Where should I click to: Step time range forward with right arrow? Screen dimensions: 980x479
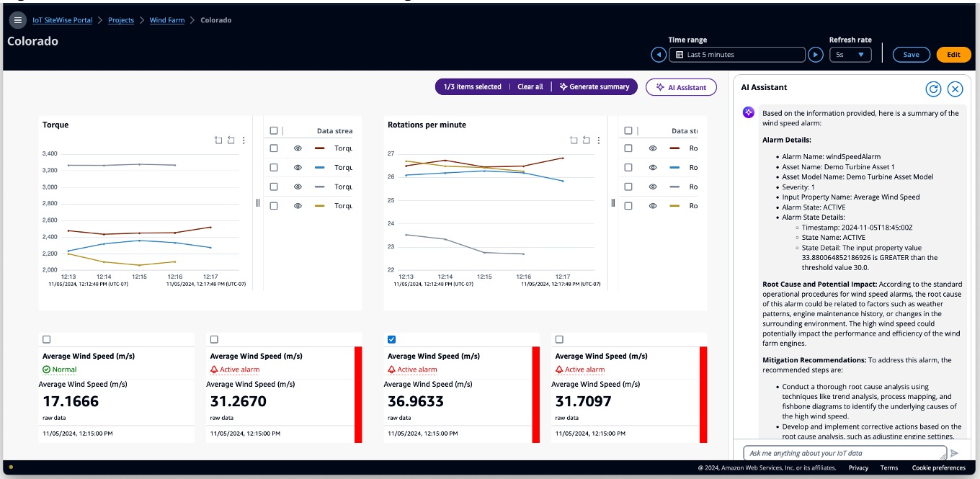click(815, 55)
